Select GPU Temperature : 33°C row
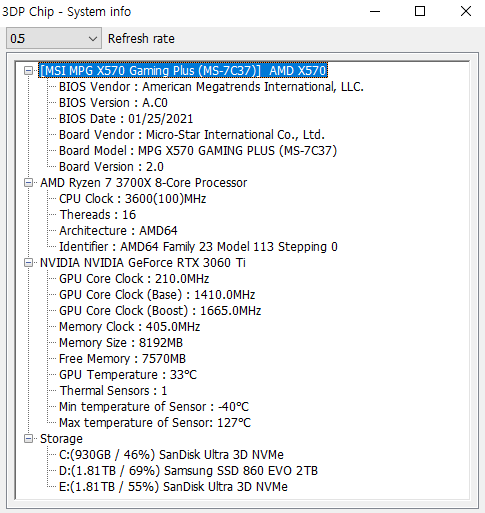Screen dimensions: 485x513 coord(128,375)
